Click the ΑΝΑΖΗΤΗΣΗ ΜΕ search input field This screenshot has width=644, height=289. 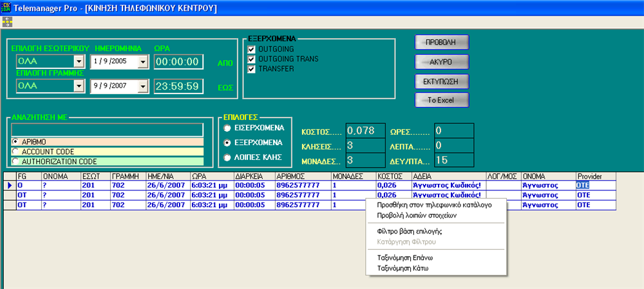coord(107,130)
